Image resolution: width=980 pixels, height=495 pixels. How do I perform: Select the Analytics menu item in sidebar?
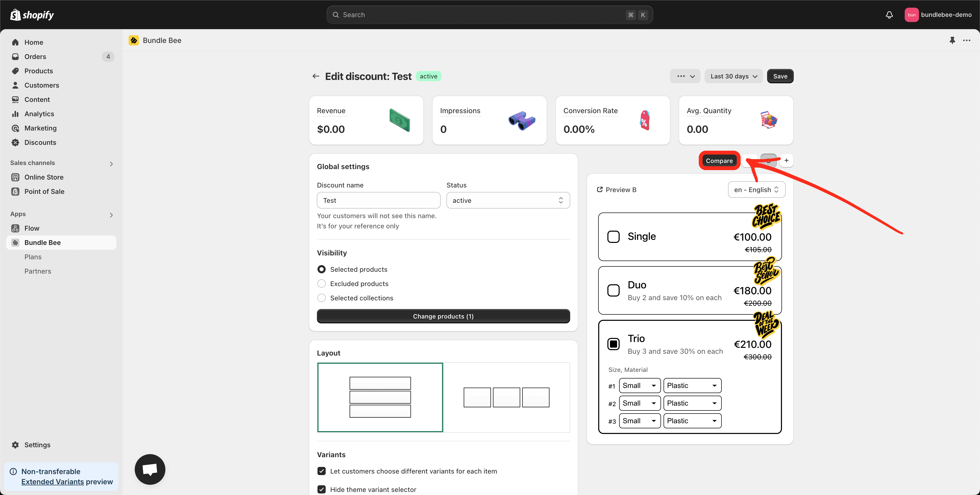39,114
